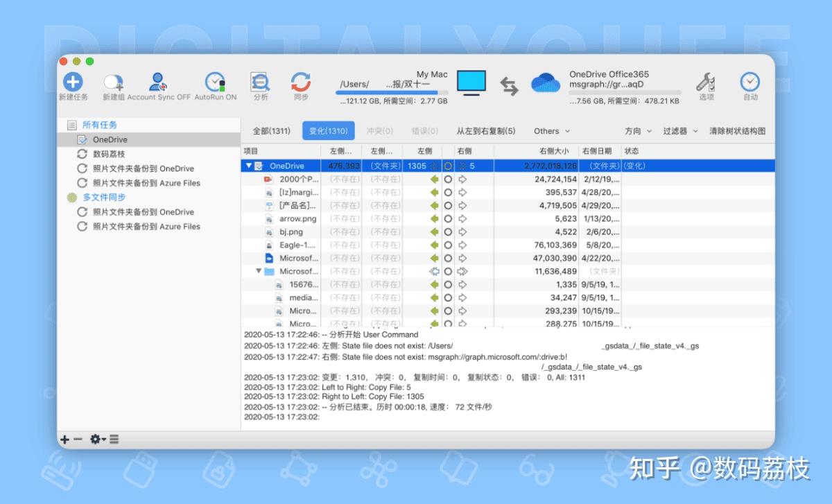Screen dimensions: 832x504
Task: Click the right arrow on the bj.png row
Action: (x=462, y=232)
